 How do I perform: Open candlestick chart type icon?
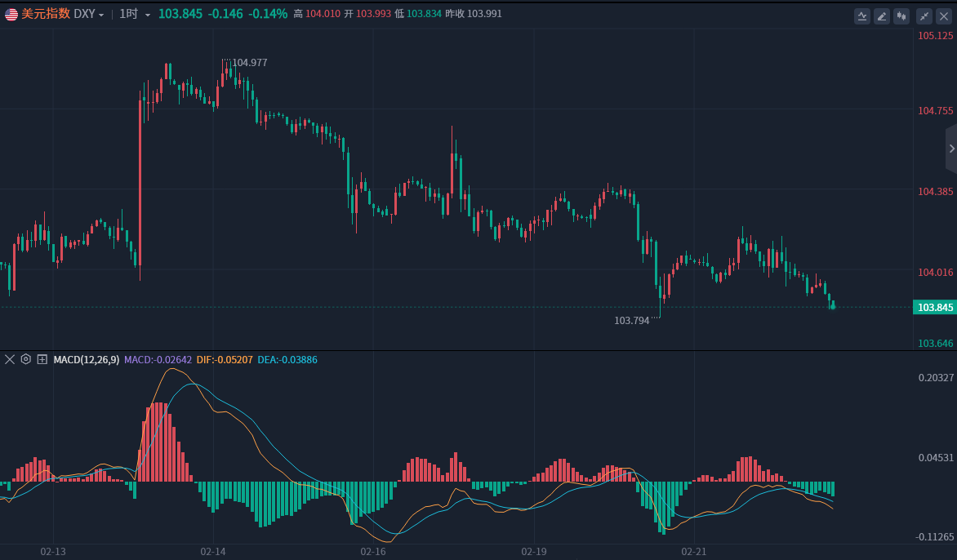click(901, 16)
